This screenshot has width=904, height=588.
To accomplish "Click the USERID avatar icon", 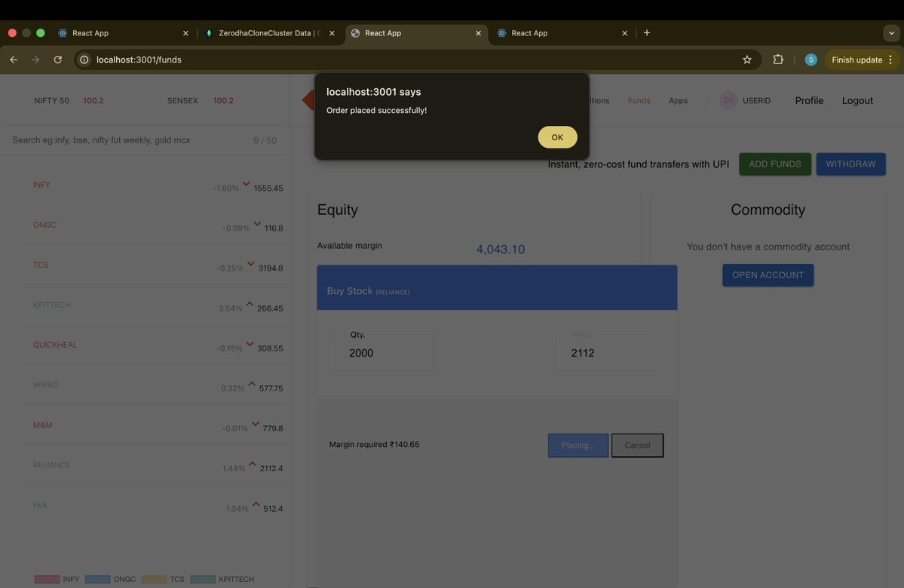I will tap(728, 100).
